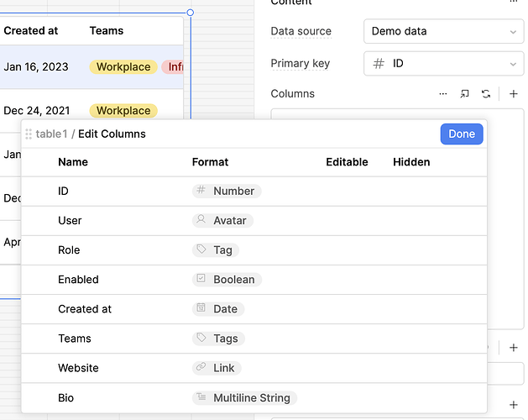
Task: Click the Workplace tag in Dec 24 row
Action: [123, 111]
